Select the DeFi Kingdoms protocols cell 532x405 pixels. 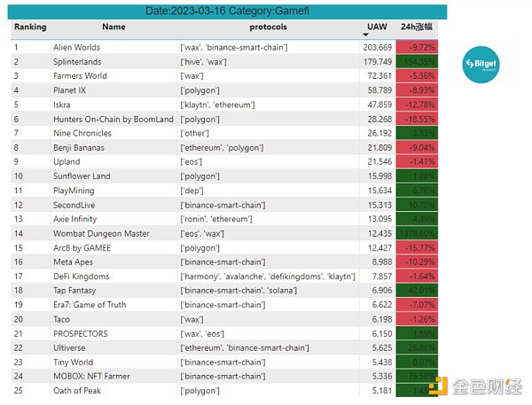pos(268,276)
